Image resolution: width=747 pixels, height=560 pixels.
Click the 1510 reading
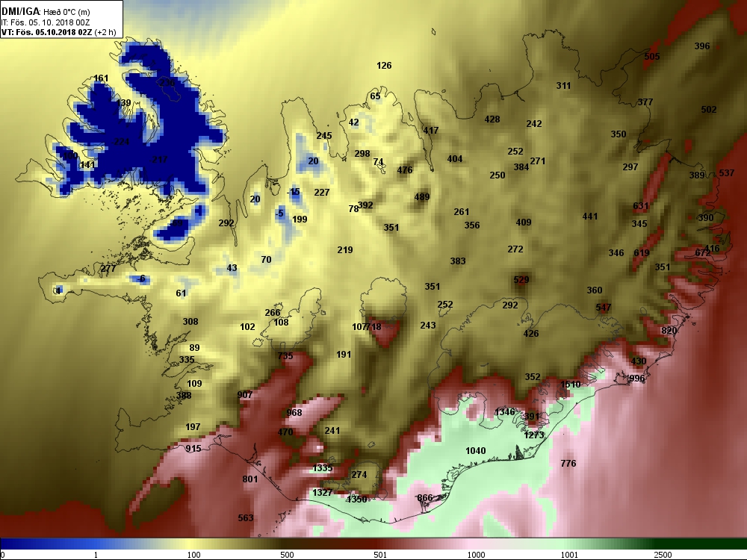pos(570,385)
